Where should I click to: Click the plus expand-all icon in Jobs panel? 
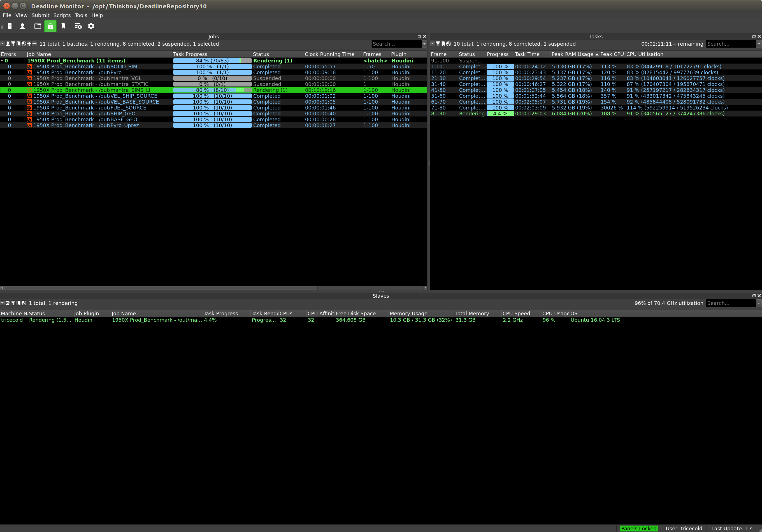tap(29, 44)
